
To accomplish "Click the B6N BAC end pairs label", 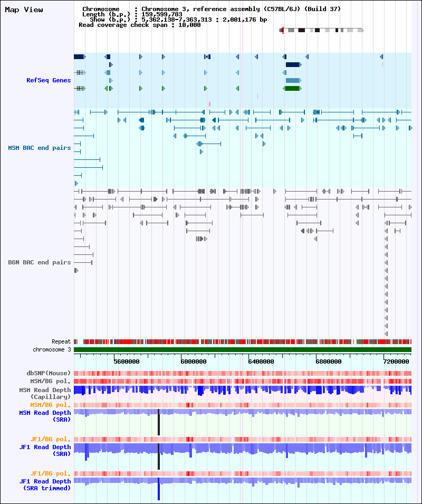I will 40,262.
